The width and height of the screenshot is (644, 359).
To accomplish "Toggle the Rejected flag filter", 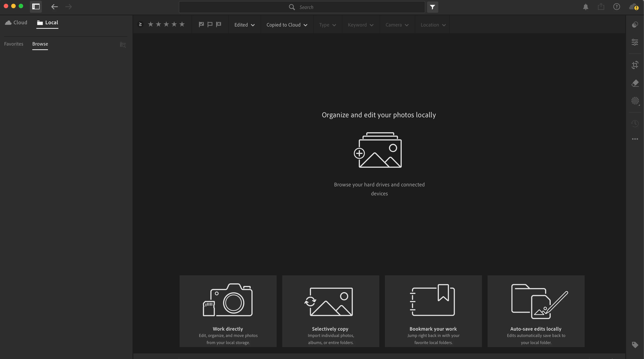I will [x=219, y=24].
